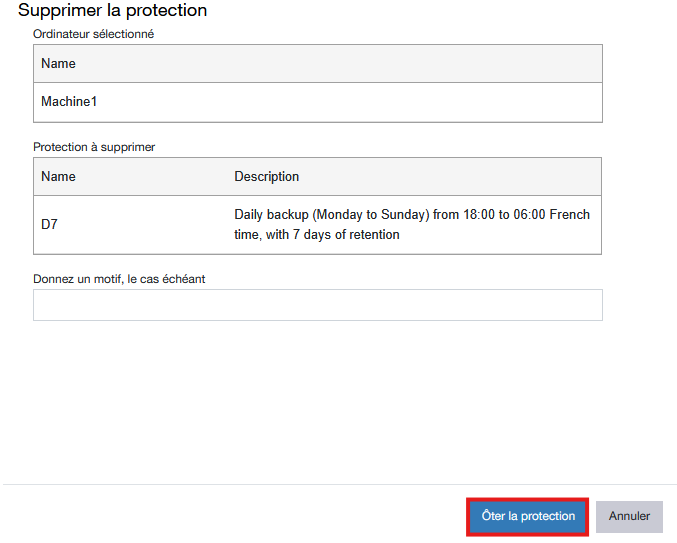677x543 pixels.
Task: Click the Description column header
Action: pyautogui.click(x=266, y=176)
